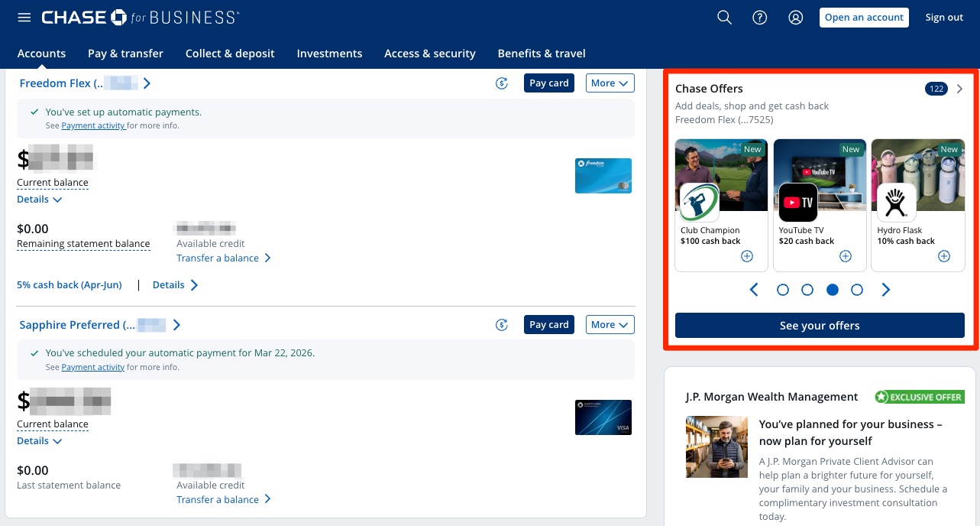The width and height of the screenshot is (980, 526).
Task: Click the search magnifier icon
Action: point(724,18)
